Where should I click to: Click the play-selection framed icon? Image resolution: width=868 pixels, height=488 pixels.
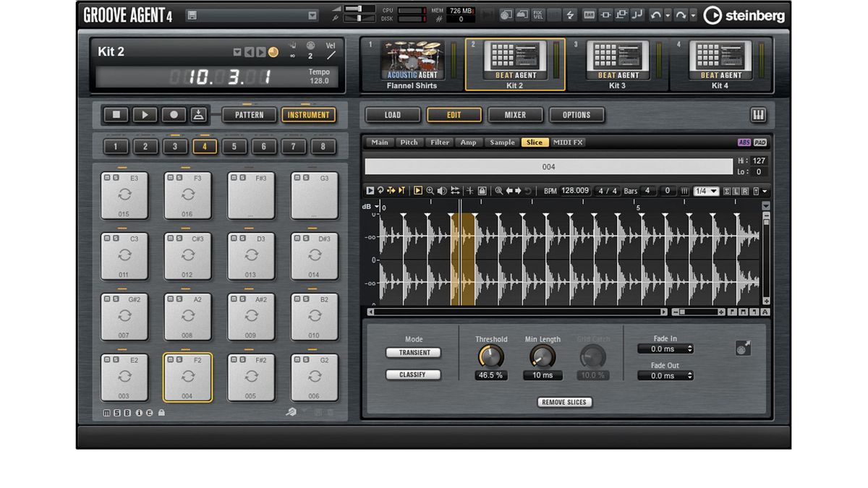[x=417, y=191]
